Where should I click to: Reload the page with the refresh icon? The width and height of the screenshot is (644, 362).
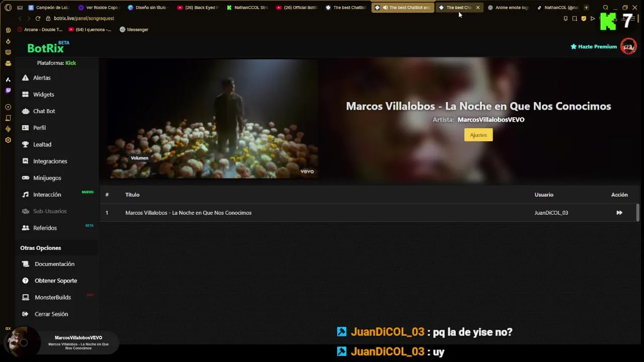(38, 18)
